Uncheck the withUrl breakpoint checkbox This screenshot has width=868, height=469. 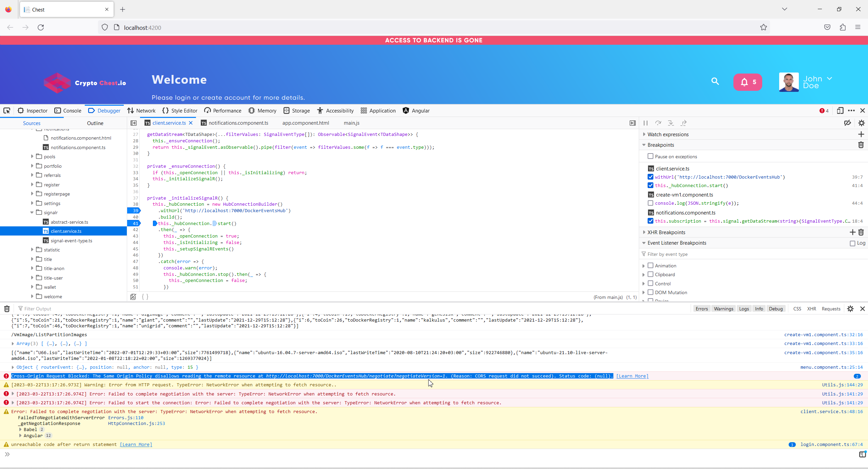click(650, 177)
